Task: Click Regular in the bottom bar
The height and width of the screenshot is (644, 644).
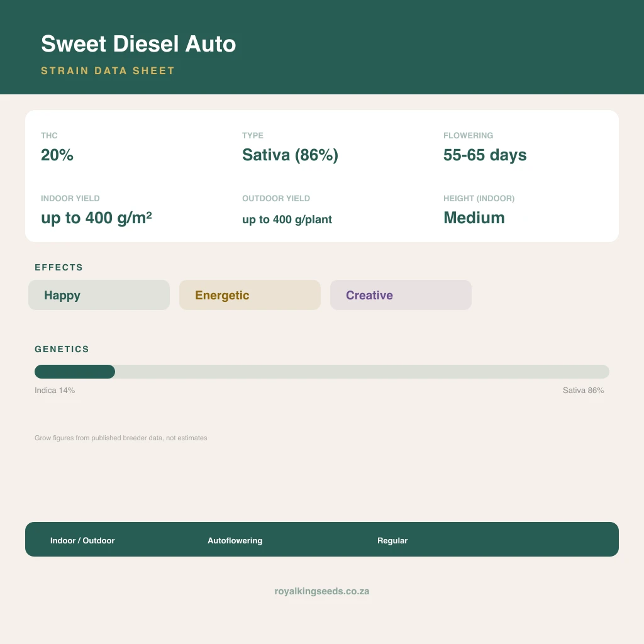Action: [392, 540]
